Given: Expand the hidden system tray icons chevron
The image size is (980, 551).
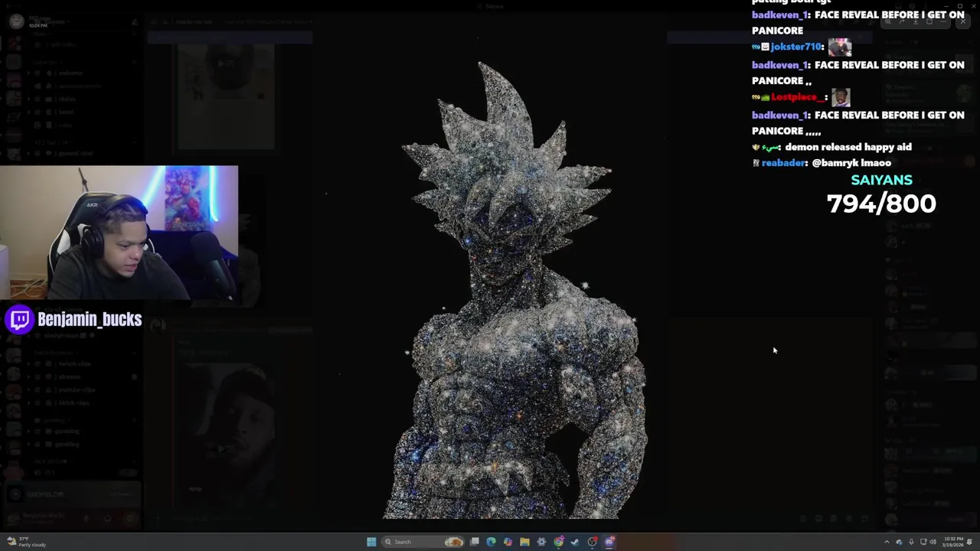Looking at the screenshot, I should tap(887, 542).
